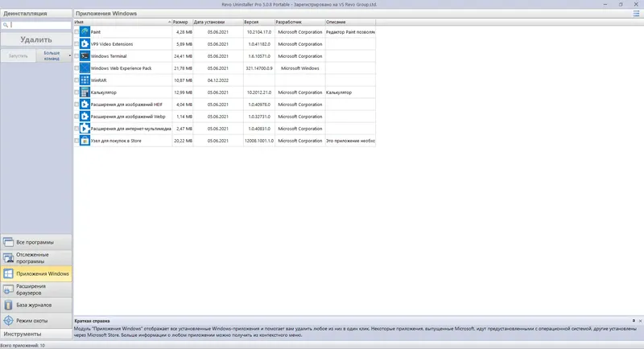Pin the Краткая справка panel

(634, 321)
